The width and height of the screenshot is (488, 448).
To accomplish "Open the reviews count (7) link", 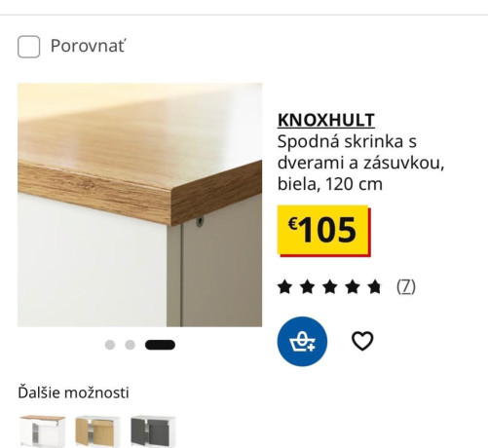I will click(406, 286).
